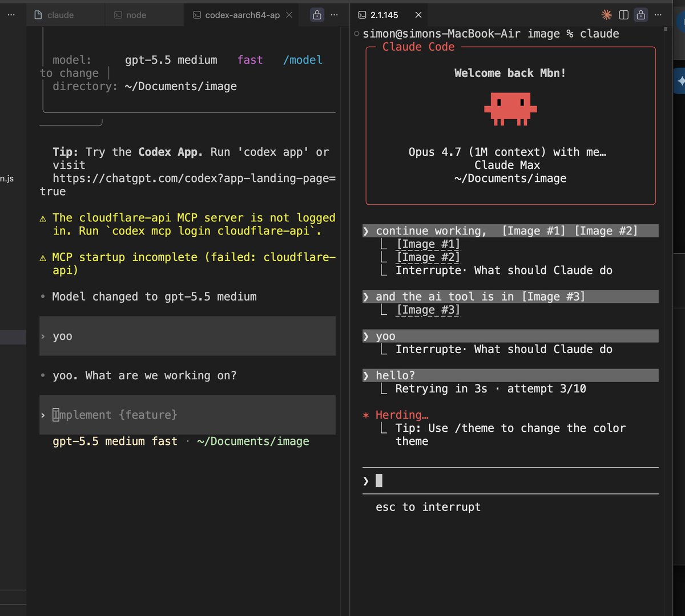
Task: Click the Herding spinner asterisk
Action: pos(366,415)
